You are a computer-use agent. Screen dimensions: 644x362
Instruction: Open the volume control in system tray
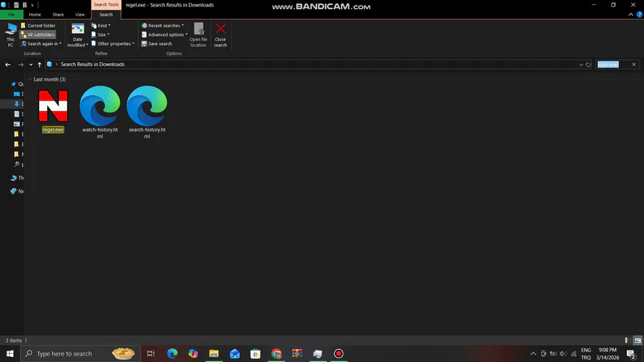click(x=563, y=353)
